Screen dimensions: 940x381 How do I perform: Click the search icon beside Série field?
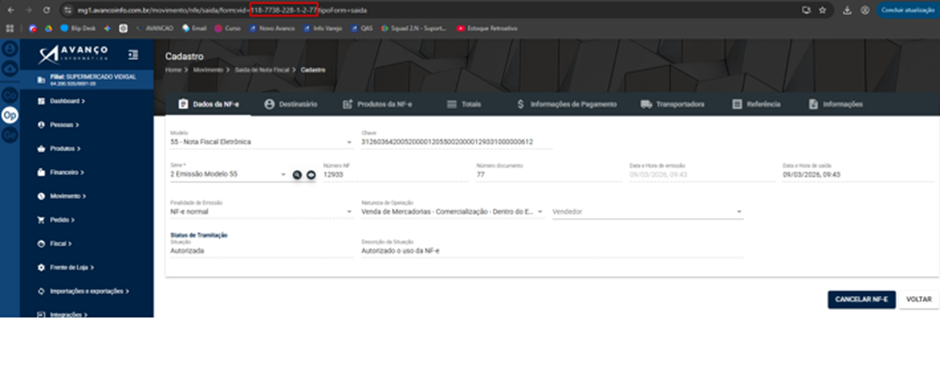pos(297,175)
